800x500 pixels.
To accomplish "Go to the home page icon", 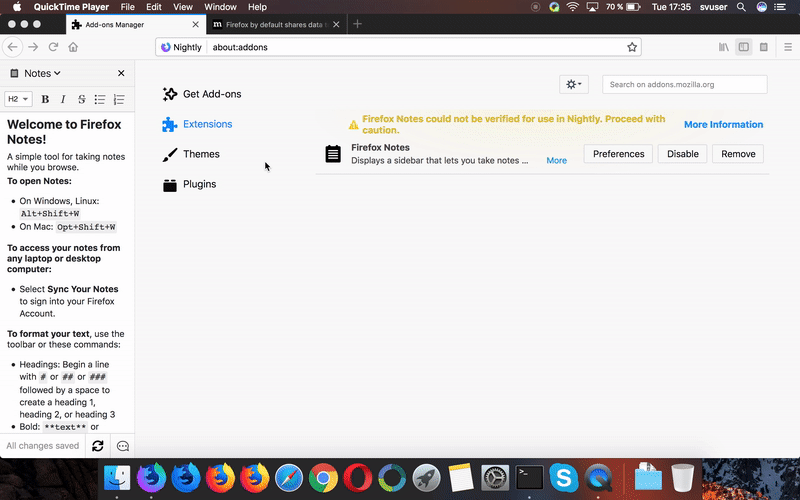I will click(x=73, y=47).
